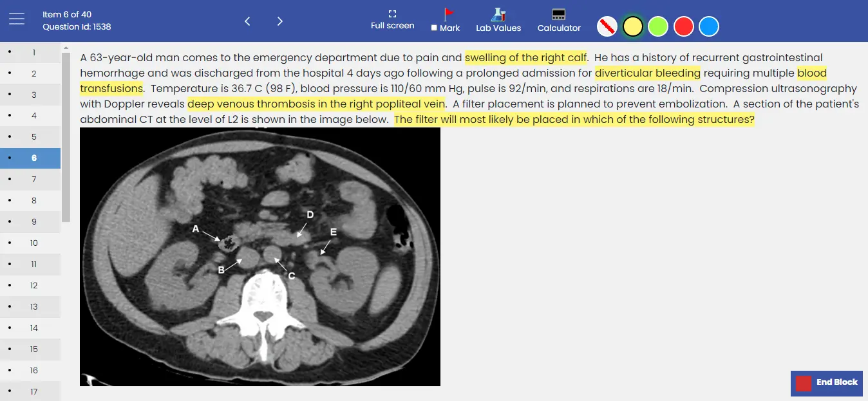Enter Full screen mode
The height and width of the screenshot is (401, 868).
(392, 20)
